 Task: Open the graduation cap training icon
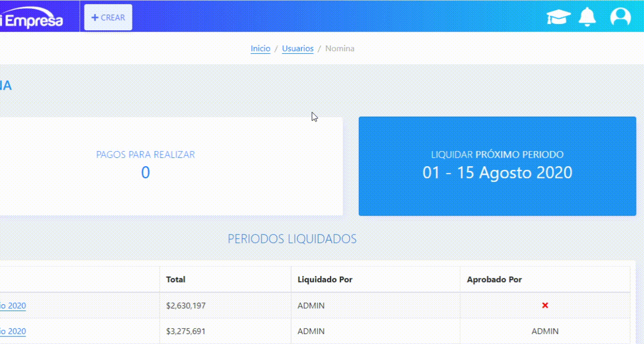click(x=559, y=17)
